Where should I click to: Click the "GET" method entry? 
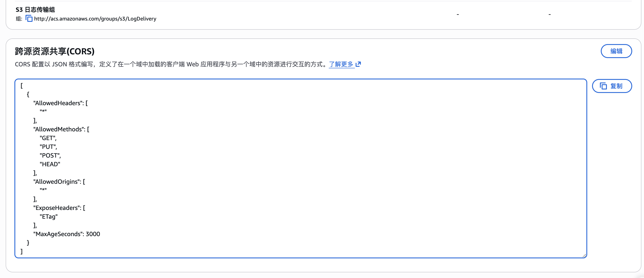(48, 138)
